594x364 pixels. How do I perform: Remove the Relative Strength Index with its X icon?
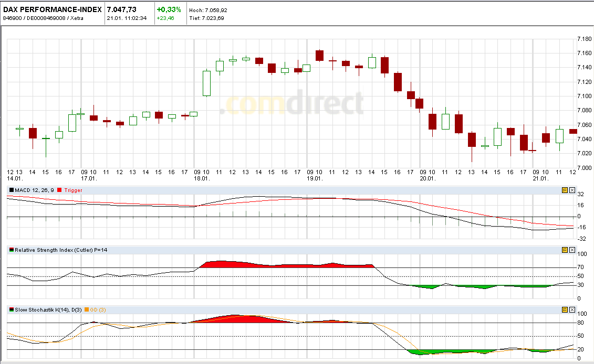point(572,250)
